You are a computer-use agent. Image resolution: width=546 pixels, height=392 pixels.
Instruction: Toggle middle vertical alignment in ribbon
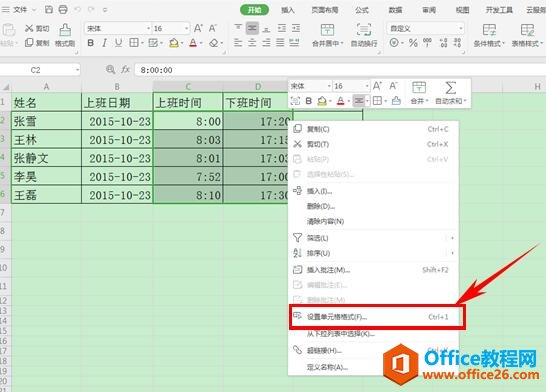coord(252,28)
